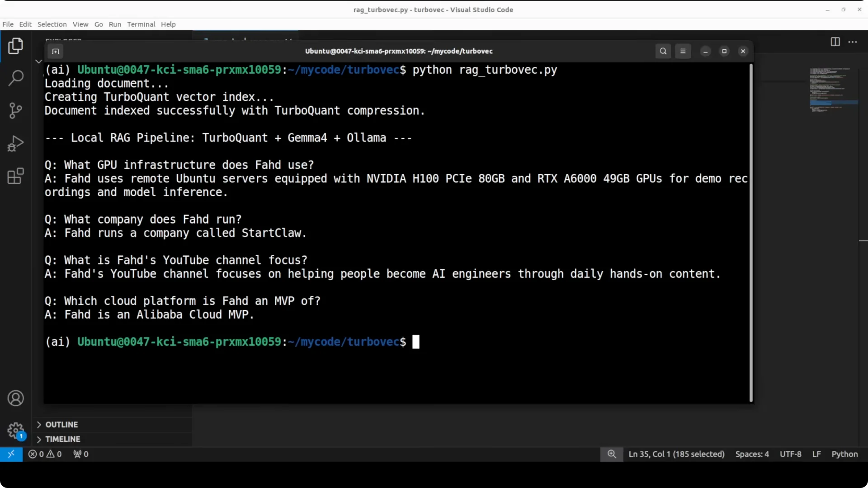
Task: Open the Extensions view
Action: [x=15, y=176]
